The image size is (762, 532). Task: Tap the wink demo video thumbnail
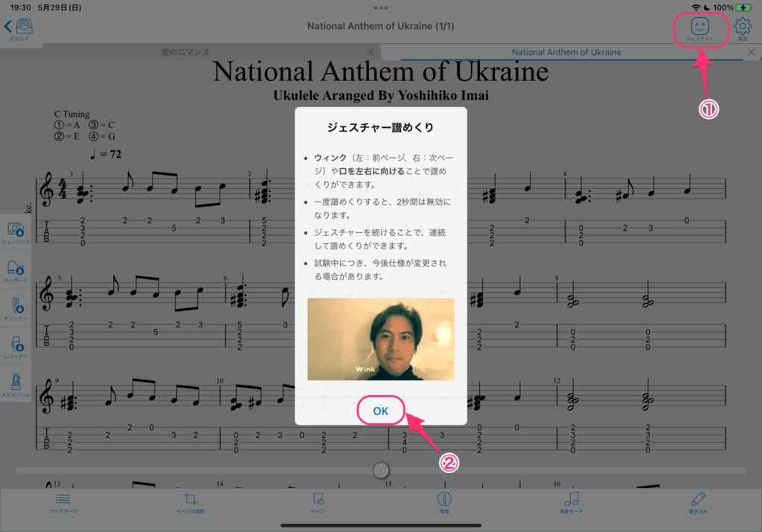380,339
